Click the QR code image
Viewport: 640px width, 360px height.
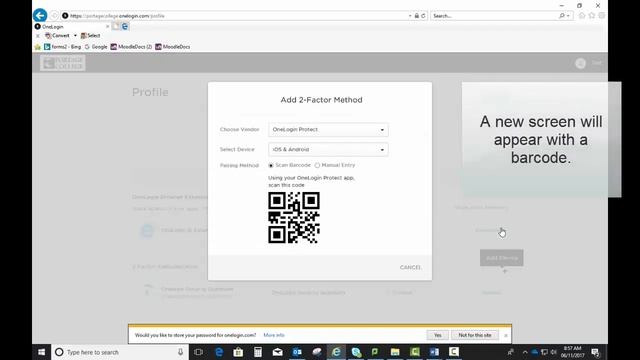tap(294, 218)
